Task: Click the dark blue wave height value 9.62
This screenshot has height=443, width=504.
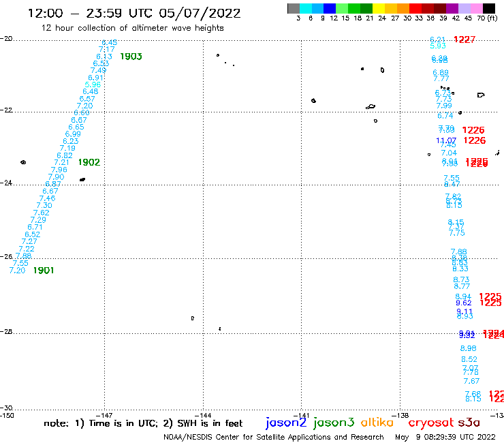Action: (464, 303)
